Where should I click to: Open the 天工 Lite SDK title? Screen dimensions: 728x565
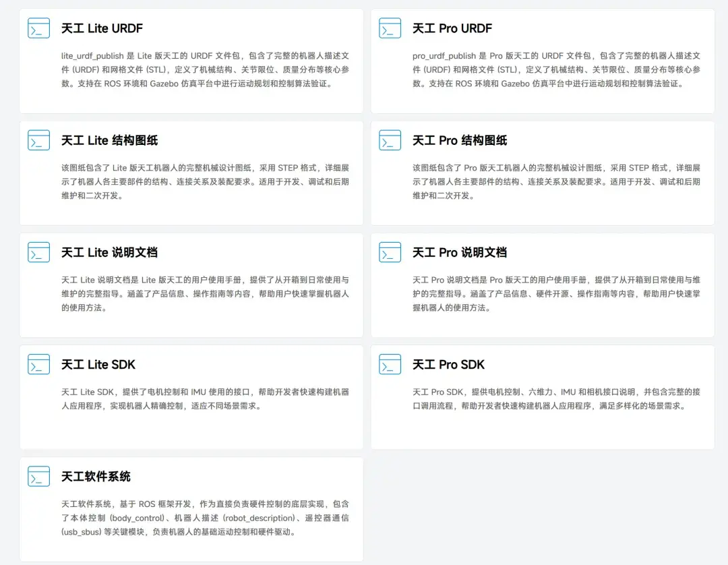98,365
